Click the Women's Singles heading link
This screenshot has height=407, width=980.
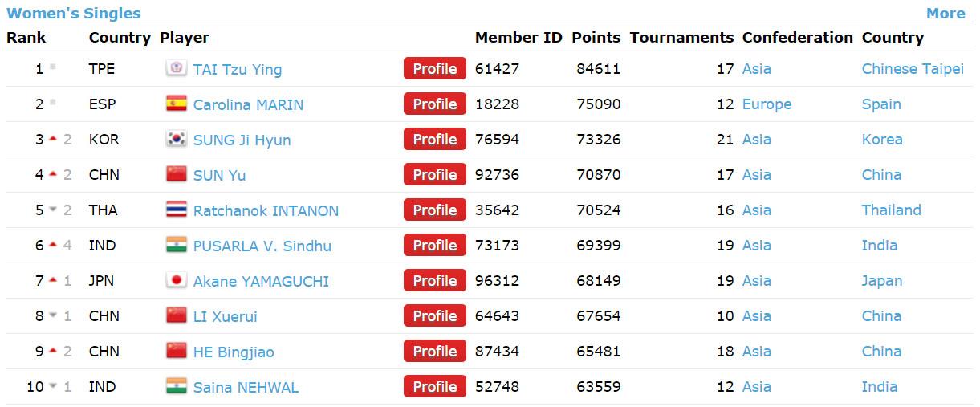coord(74,13)
